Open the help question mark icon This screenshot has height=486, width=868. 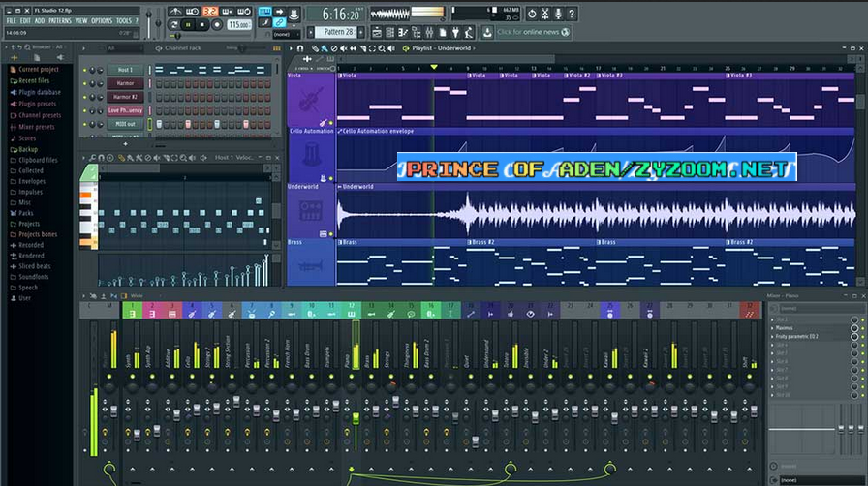(x=572, y=14)
